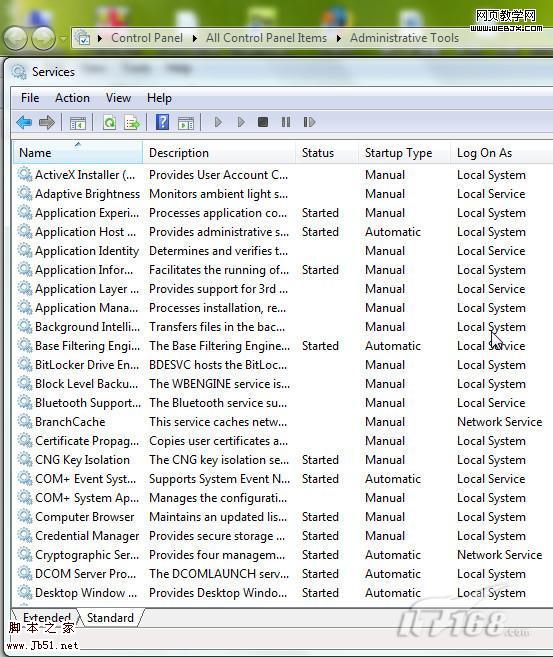Open the File menu

coord(30,98)
